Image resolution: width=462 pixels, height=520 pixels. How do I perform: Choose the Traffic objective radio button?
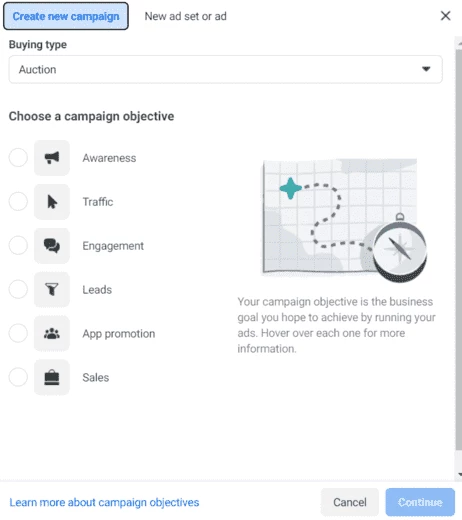[18, 201]
